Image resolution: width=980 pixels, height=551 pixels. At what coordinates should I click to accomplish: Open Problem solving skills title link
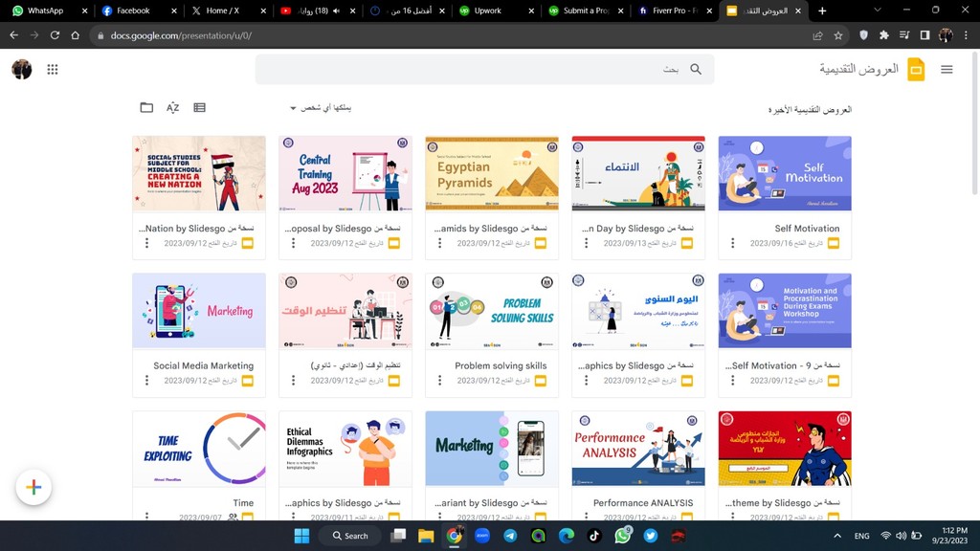tap(501, 365)
